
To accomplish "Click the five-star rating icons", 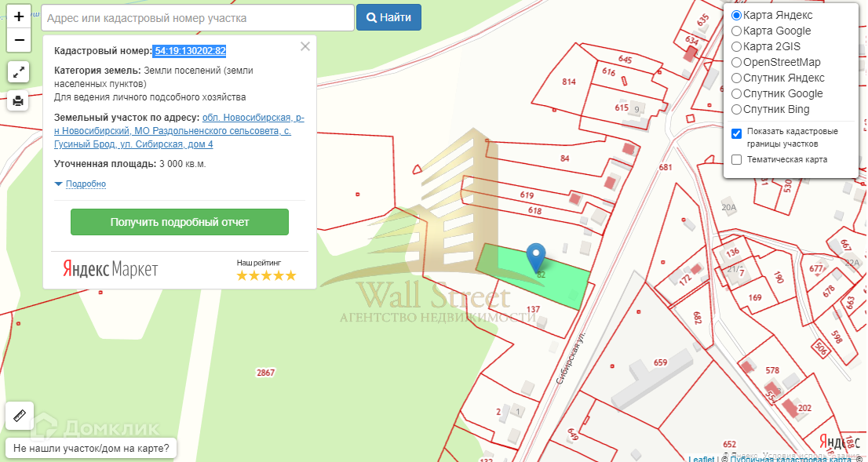I will pyautogui.click(x=266, y=275).
